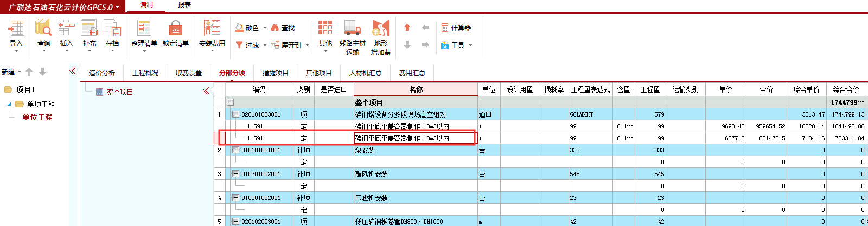The image size is (868, 226).
Task: Select 单位工程 in the project tree
Action: point(37,117)
